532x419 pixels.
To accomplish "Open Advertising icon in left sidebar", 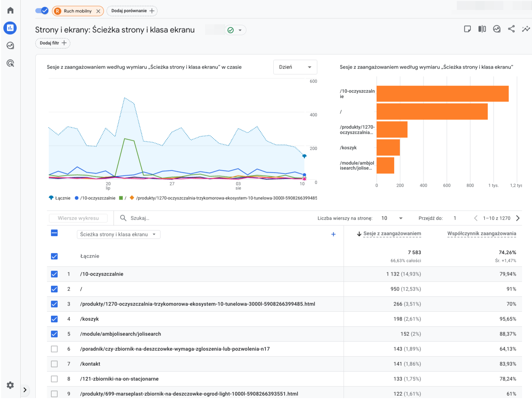I will tap(10, 63).
